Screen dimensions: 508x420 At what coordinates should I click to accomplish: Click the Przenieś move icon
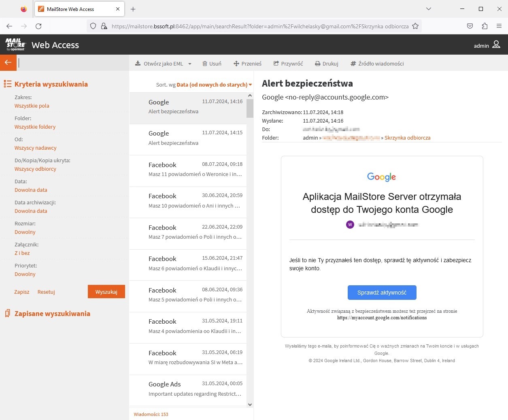(x=236, y=64)
